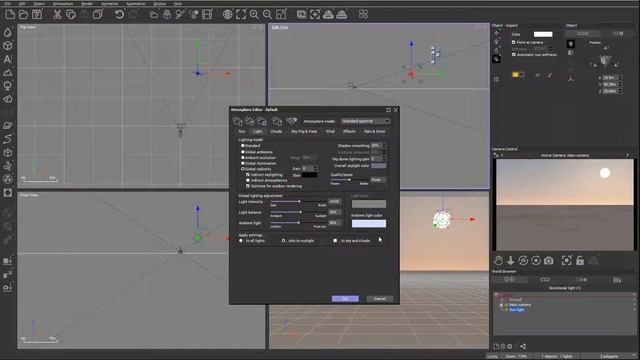The height and width of the screenshot is (360, 640).
Task: Toggle Point at camera checkbox
Action: tap(513, 42)
